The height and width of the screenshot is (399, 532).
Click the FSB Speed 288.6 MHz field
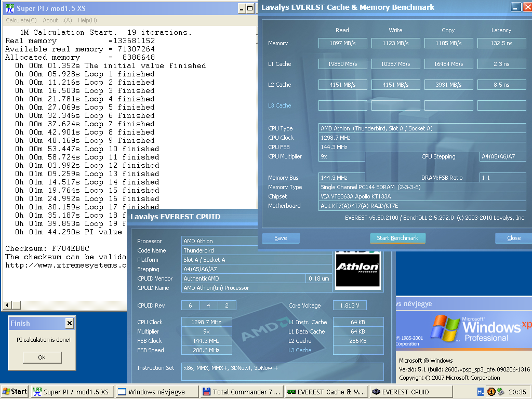click(x=206, y=350)
